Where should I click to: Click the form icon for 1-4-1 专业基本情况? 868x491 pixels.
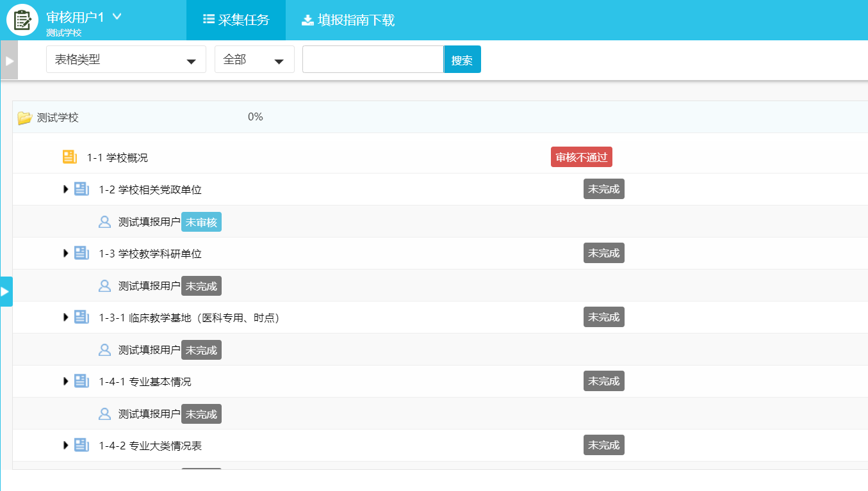coord(81,381)
